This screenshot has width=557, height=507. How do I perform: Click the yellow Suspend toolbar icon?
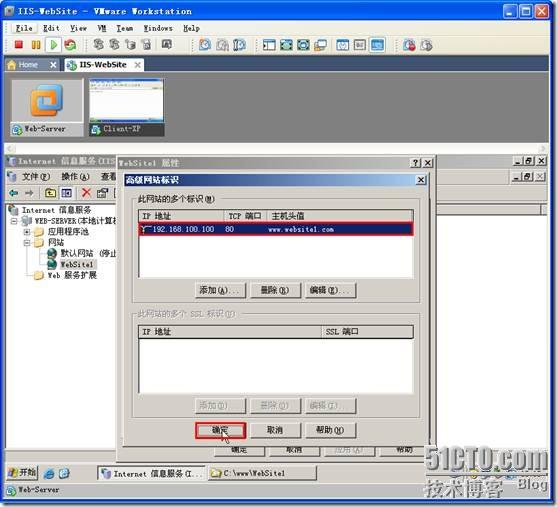click(x=36, y=45)
